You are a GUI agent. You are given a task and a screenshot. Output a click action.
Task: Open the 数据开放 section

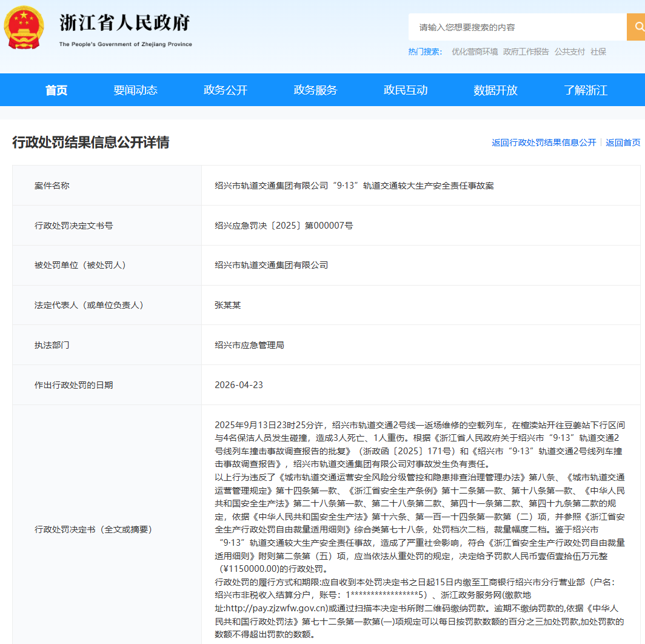pyautogui.click(x=495, y=89)
